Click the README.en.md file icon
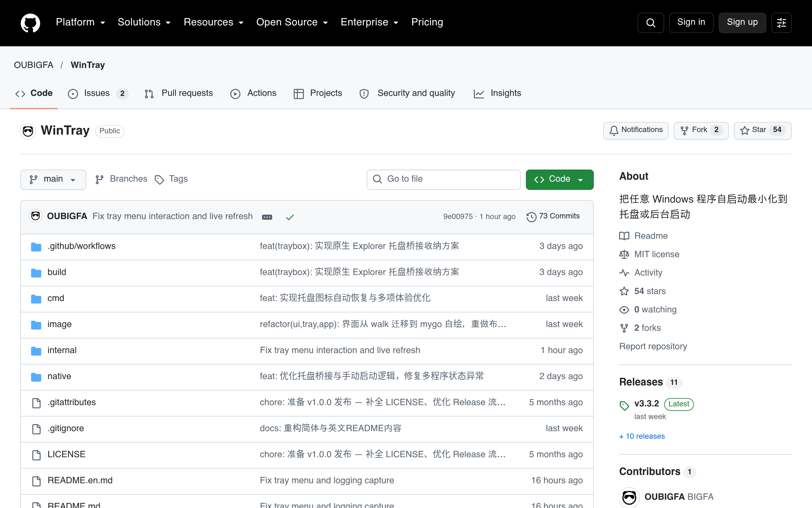Image resolution: width=812 pixels, height=508 pixels. pos(36,481)
